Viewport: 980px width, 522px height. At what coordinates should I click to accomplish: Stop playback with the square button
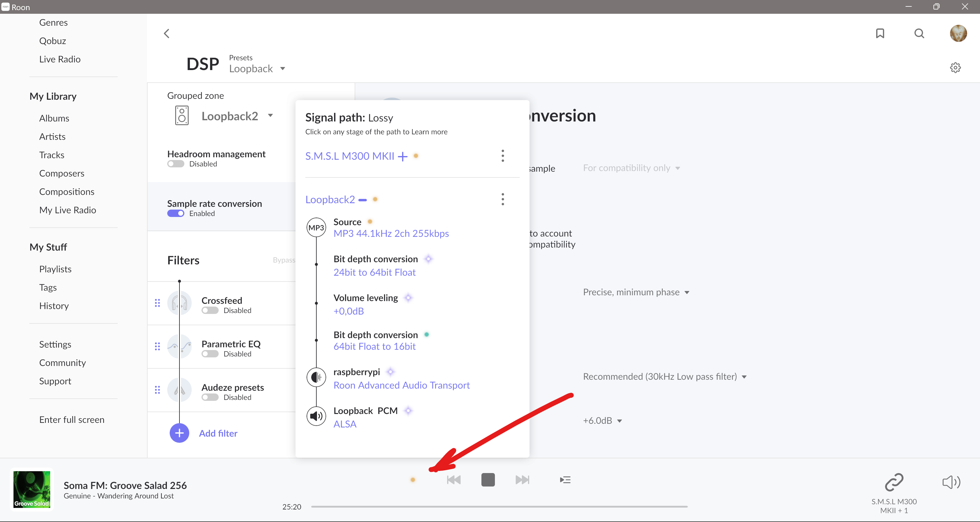pyautogui.click(x=488, y=480)
